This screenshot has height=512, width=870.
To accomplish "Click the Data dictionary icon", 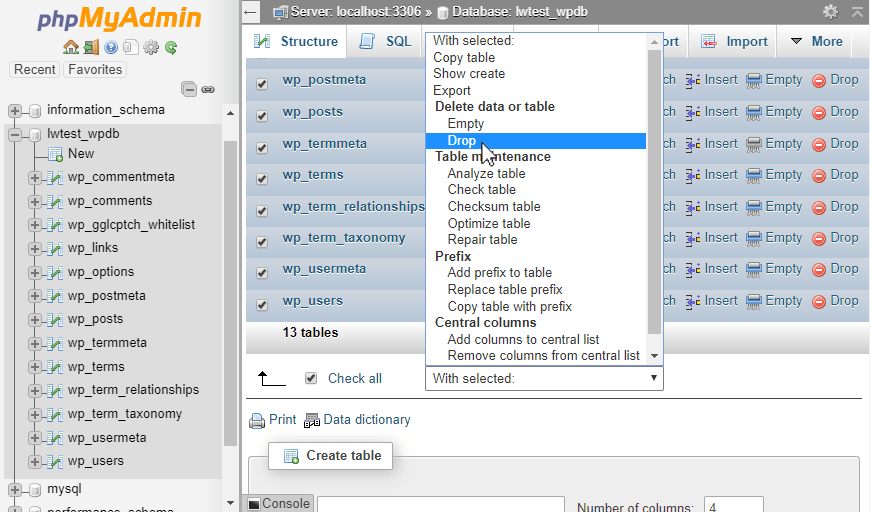I will click(312, 421).
